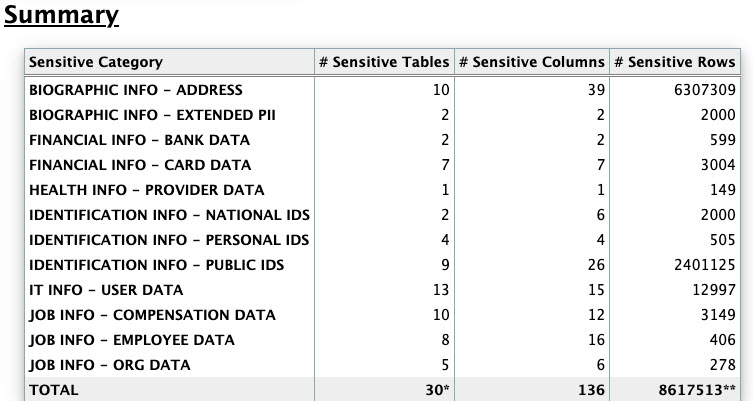Image resolution: width=753 pixels, height=401 pixels.
Task: Select the Summary heading text
Action: coord(62,17)
